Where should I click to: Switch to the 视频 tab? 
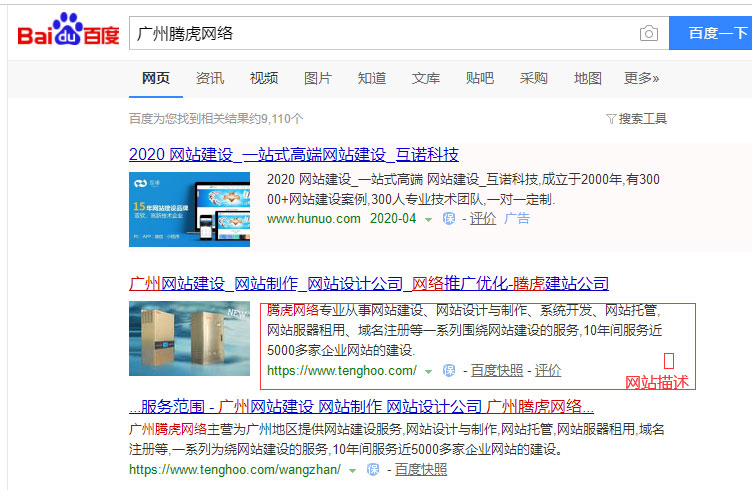264,79
